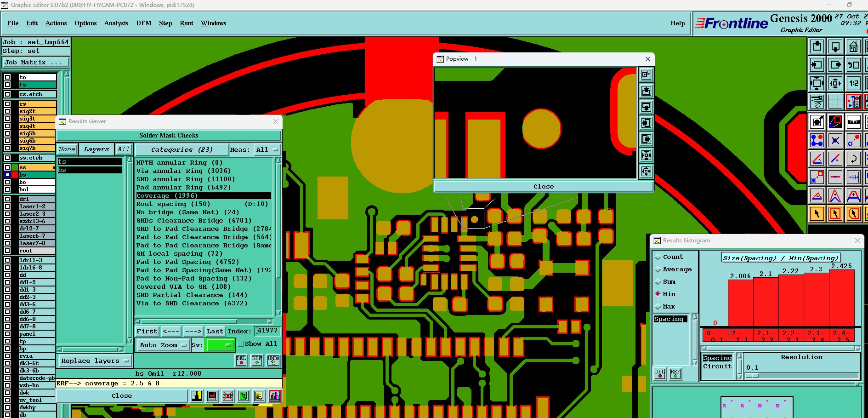Click the pan down icon in main toolbar

[835, 46]
